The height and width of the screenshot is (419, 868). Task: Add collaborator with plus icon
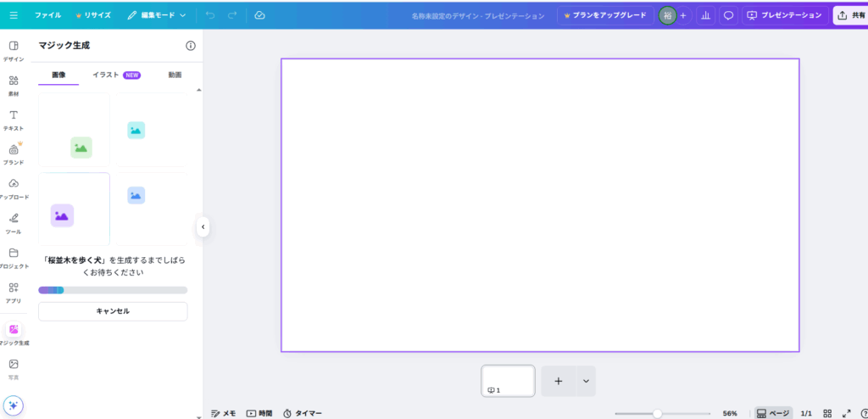683,15
